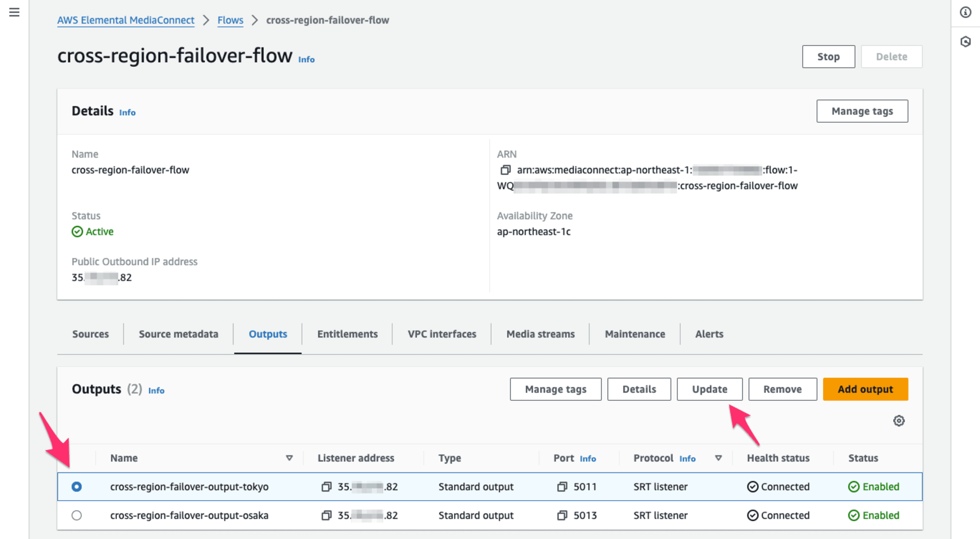Open the Outputs table preferences gear

click(x=899, y=421)
